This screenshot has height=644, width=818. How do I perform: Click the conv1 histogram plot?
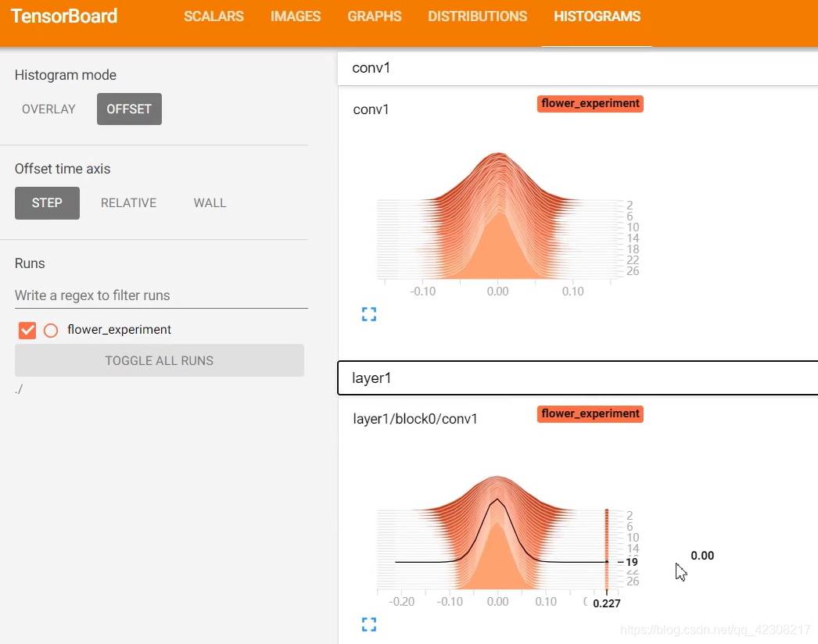[x=498, y=216]
